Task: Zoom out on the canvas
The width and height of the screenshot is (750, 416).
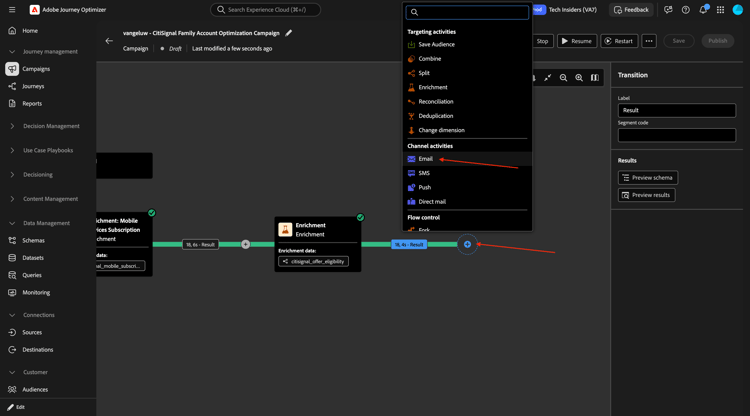Action: pos(563,78)
